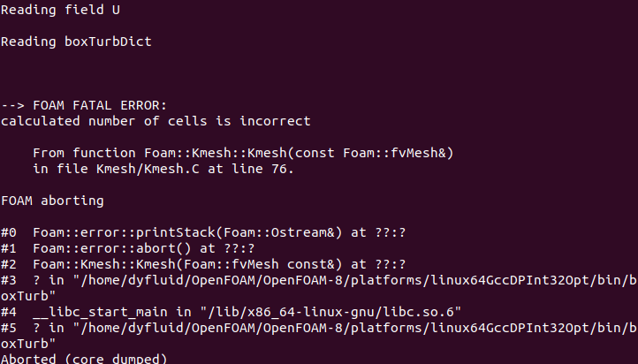Viewport: 638px width, 364px height.
Task: Click the arrow before FOAM FATAL ERROR
Action: pyautogui.click(x=12, y=105)
